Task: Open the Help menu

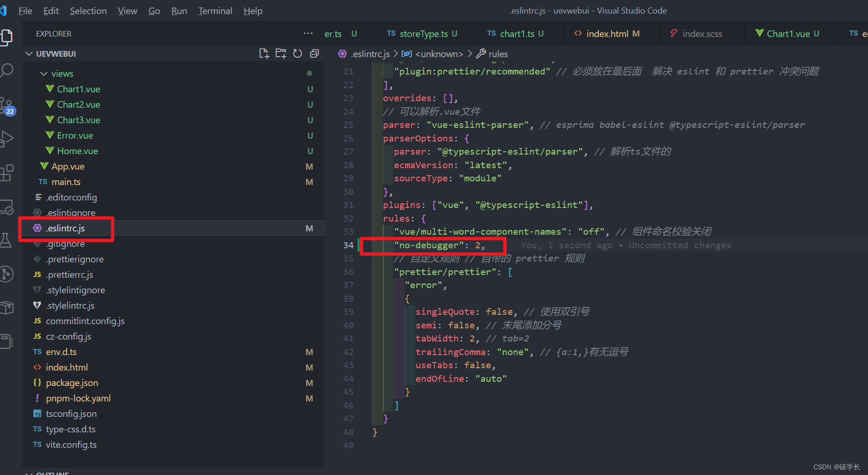Action: point(253,11)
